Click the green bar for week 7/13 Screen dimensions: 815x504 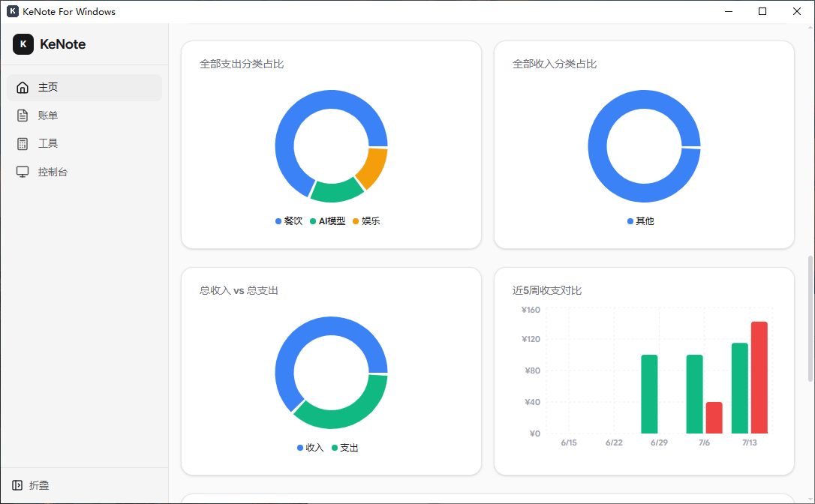click(x=740, y=388)
